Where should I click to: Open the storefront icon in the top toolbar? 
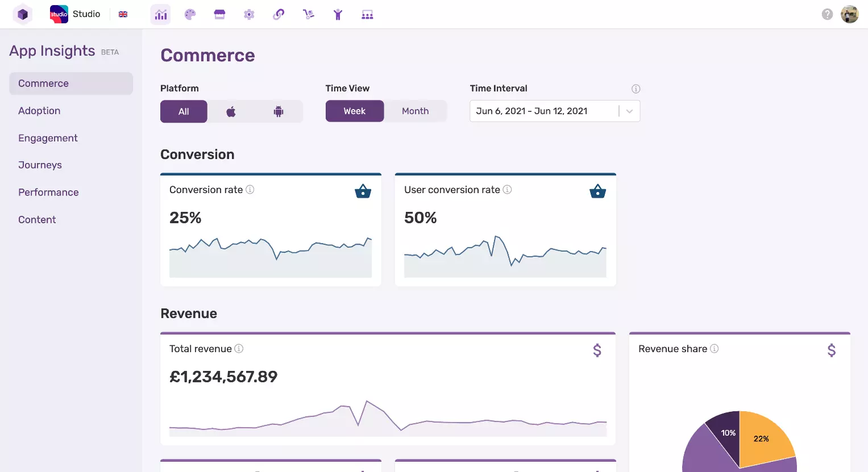219,14
